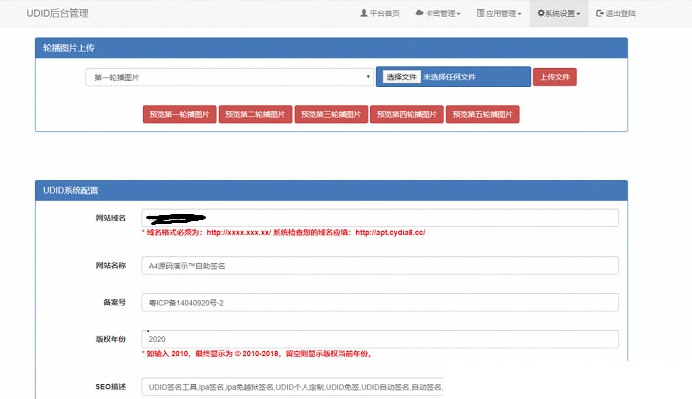Open the 平台首页 nav link
Viewport: 692px width, 399px height.
[x=380, y=13]
